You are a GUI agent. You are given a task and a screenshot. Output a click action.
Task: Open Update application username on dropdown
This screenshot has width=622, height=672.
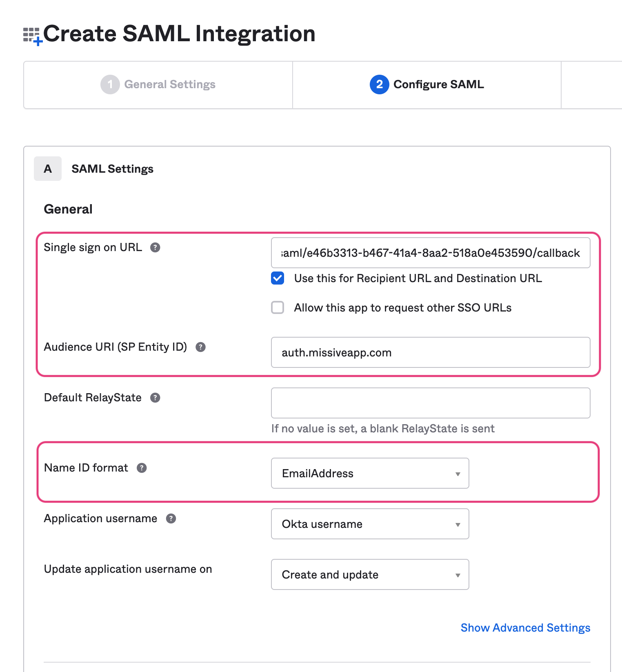tap(370, 574)
